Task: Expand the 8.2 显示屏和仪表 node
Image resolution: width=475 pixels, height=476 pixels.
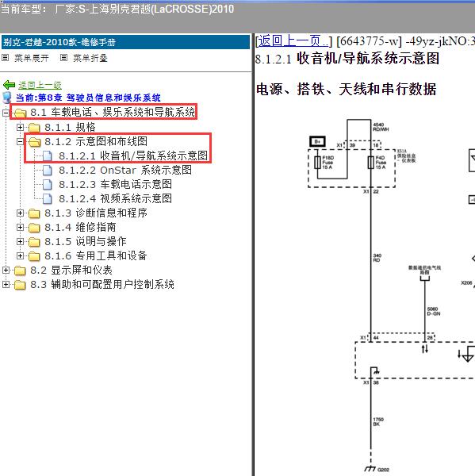Action: (x=6, y=271)
